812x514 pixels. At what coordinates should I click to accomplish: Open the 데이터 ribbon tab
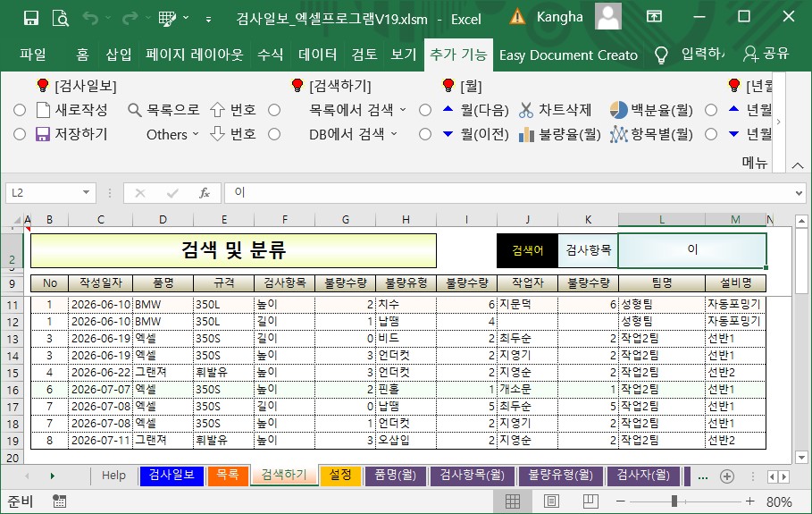[x=317, y=55]
